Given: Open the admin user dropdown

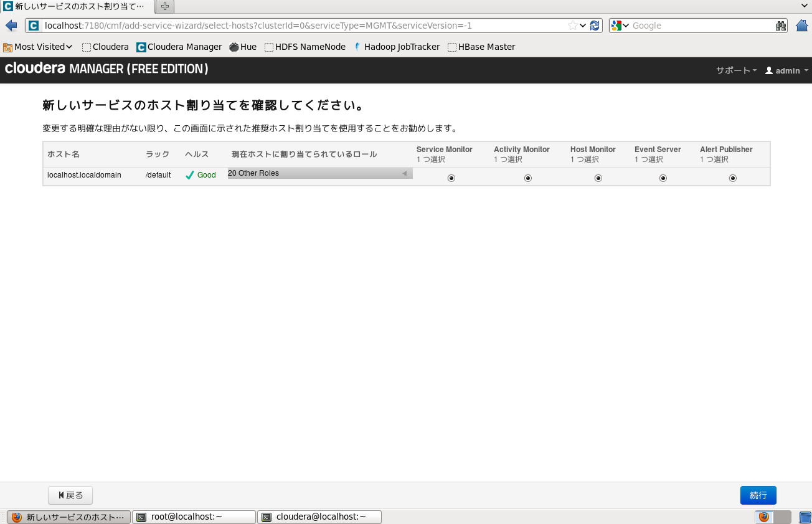Looking at the screenshot, I should click(787, 70).
